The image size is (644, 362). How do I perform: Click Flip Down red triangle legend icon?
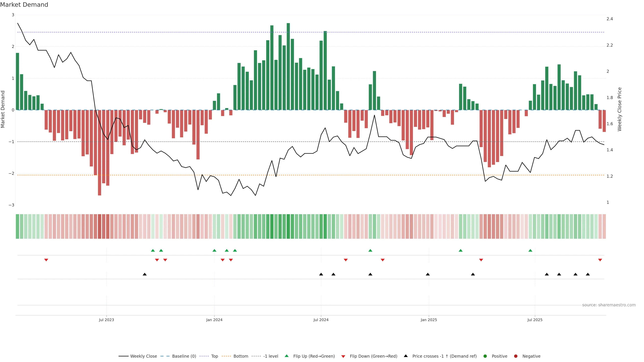[x=343, y=356]
